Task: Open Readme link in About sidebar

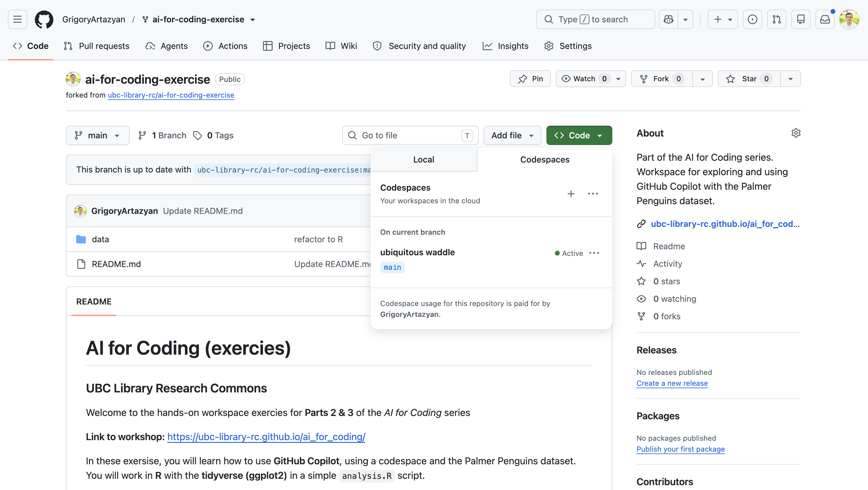Action: 669,246
